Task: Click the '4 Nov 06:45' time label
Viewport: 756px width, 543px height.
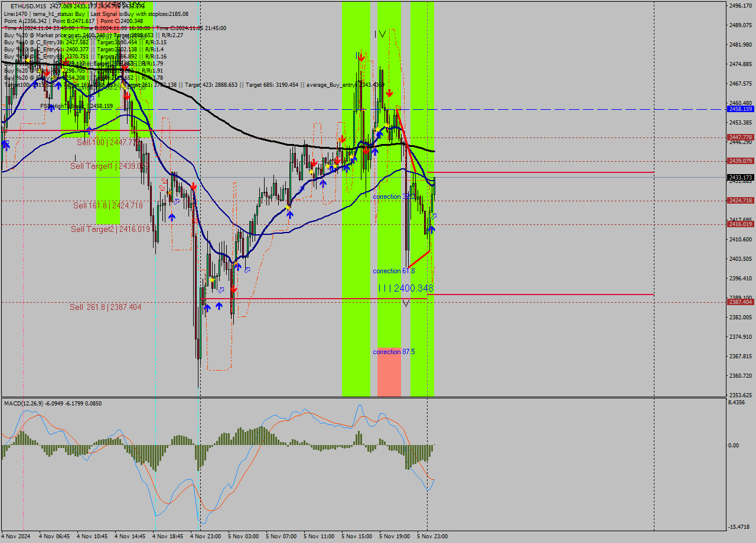Action: (x=54, y=537)
